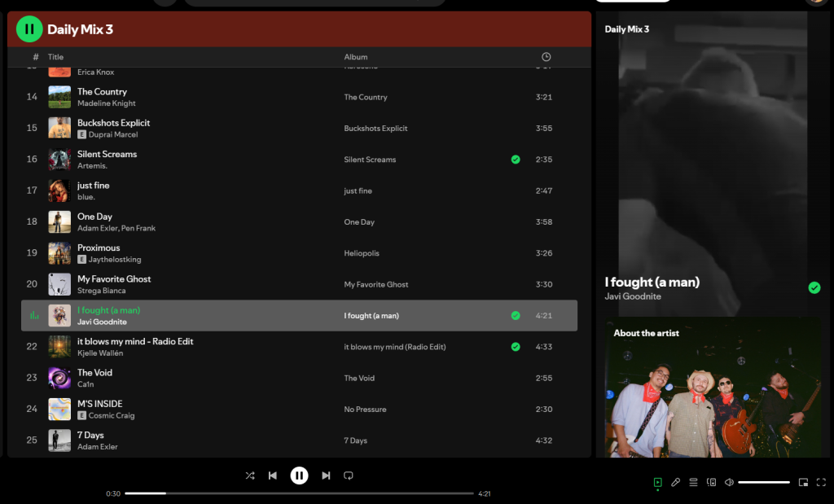This screenshot has height=504, width=834.
Task: Click the M'S INSIDE cover art
Action: 59,410
